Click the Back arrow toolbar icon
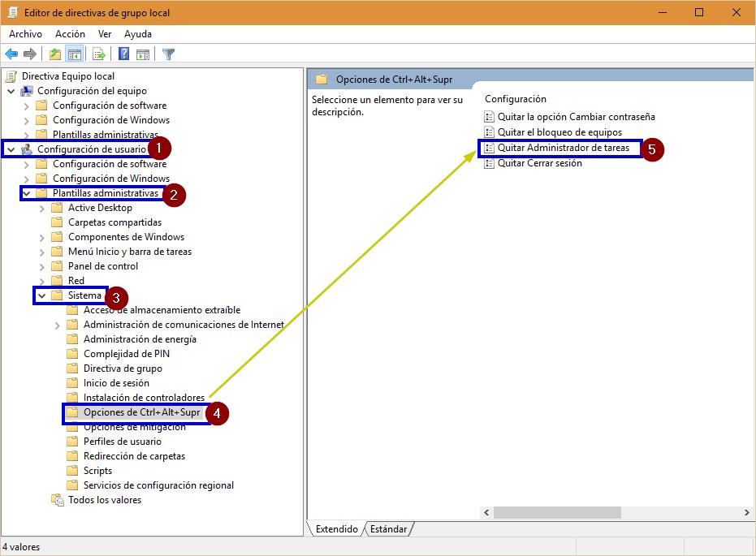Viewport: 756px width, 556px height. (x=11, y=54)
